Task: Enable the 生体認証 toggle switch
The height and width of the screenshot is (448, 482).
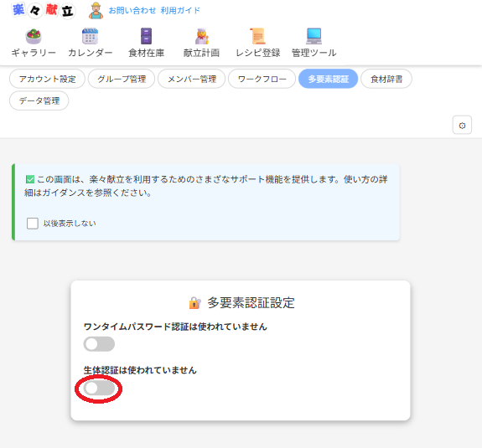Action: (99, 388)
